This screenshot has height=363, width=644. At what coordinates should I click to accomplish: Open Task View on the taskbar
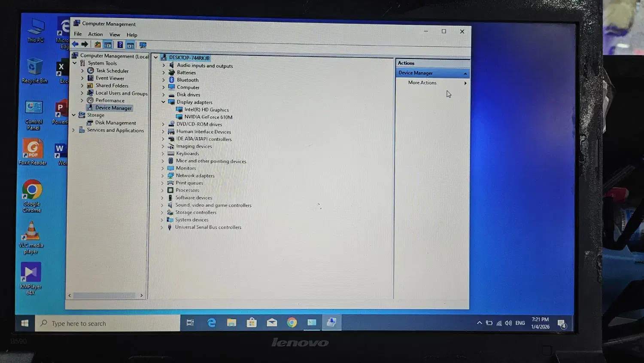(x=190, y=323)
